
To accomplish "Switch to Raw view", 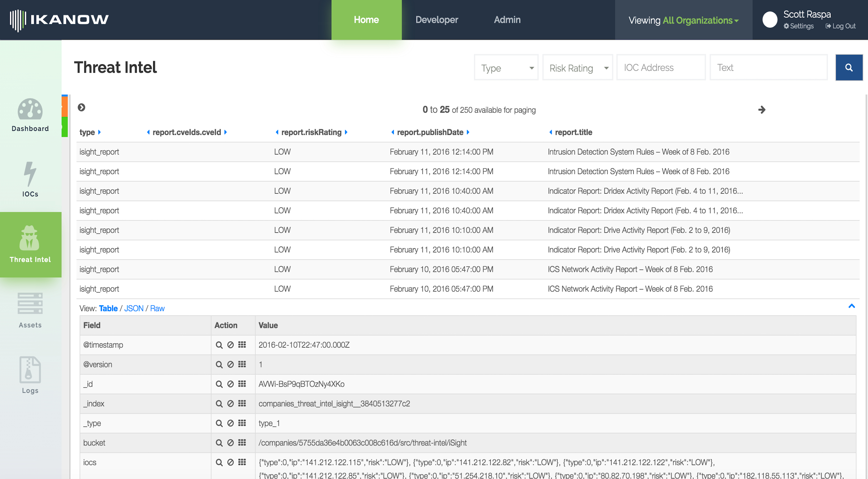I will tap(157, 308).
